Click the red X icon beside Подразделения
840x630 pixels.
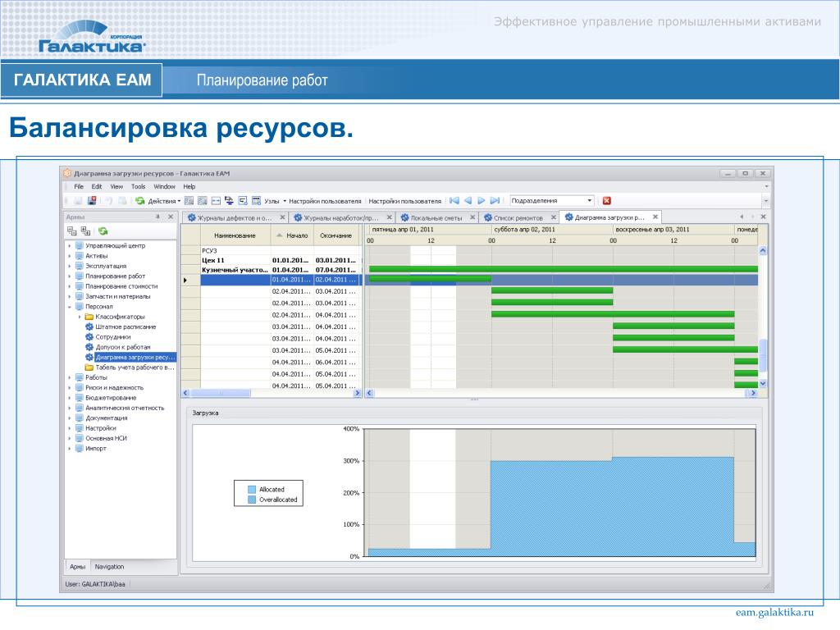click(607, 200)
